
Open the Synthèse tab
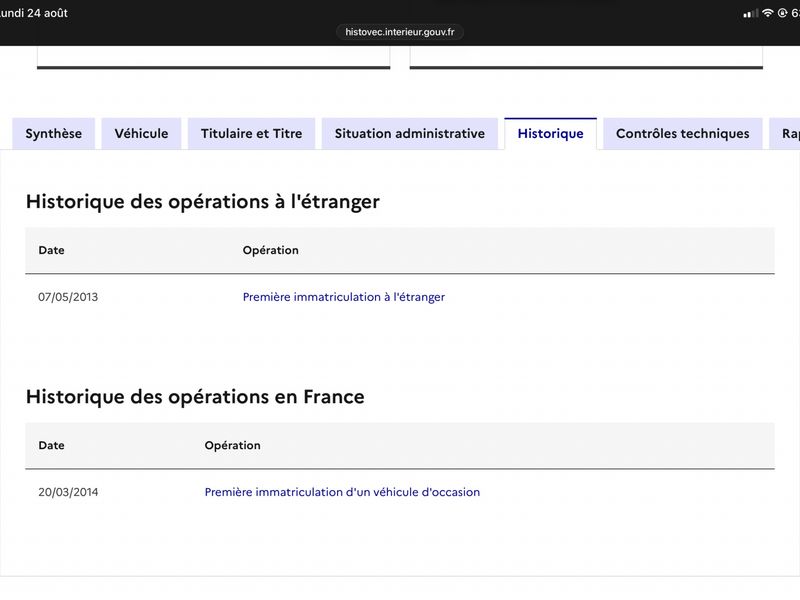[x=54, y=134]
